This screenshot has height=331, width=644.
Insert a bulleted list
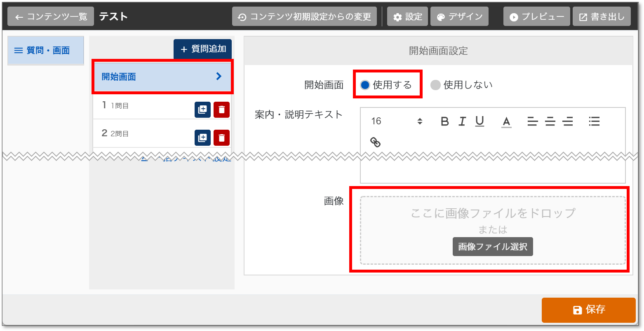(x=594, y=121)
